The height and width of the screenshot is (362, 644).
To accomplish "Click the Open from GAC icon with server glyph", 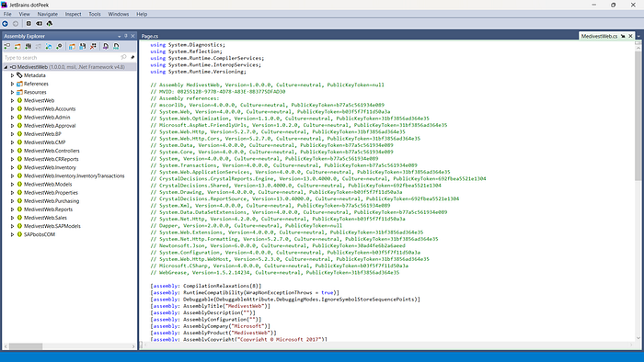I will 28,46.
